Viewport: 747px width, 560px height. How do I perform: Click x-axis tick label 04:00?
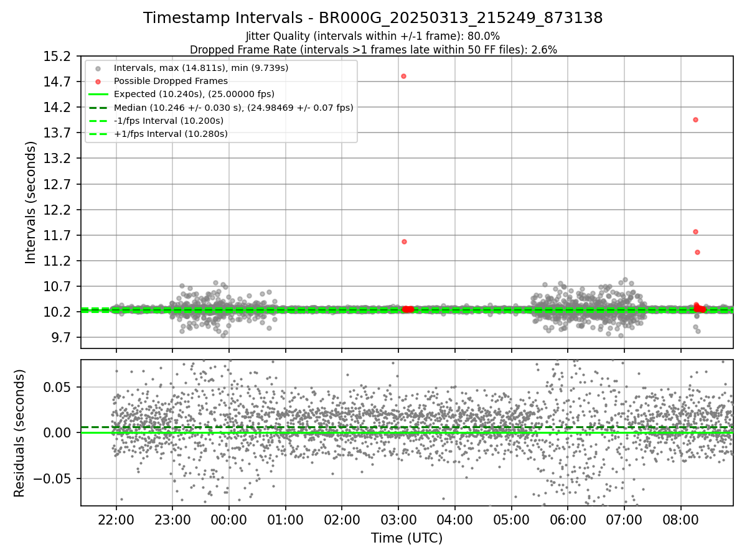455,519
